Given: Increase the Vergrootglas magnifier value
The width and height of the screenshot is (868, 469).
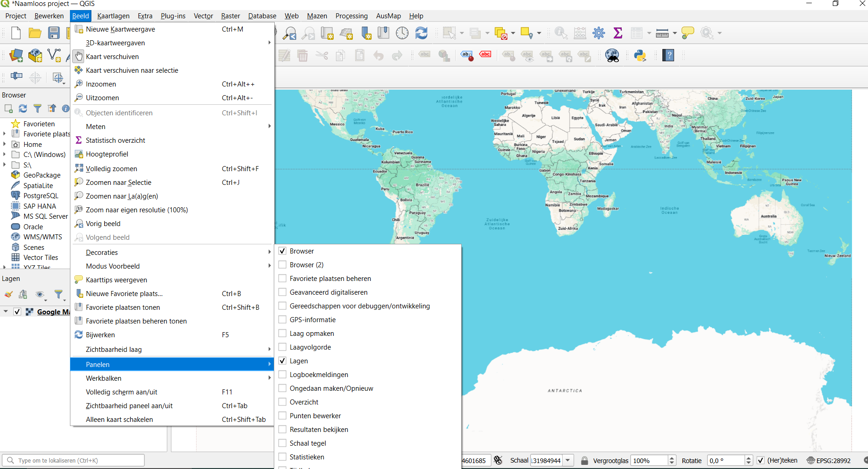Looking at the screenshot, I should point(671,458).
